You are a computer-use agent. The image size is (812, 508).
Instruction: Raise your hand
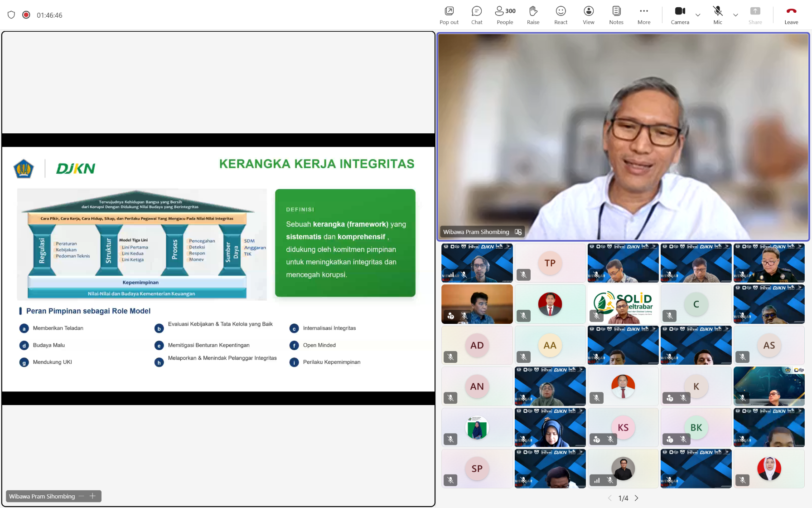coord(533,15)
